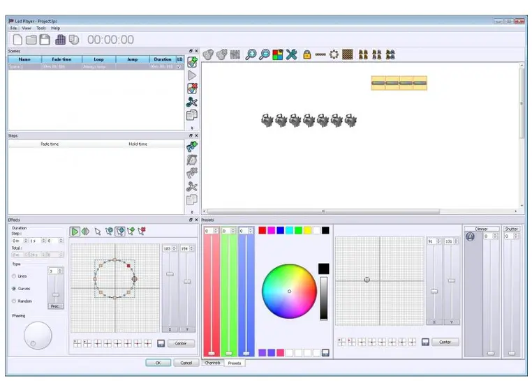
Task: Click the OK button
Action: [x=158, y=363]
